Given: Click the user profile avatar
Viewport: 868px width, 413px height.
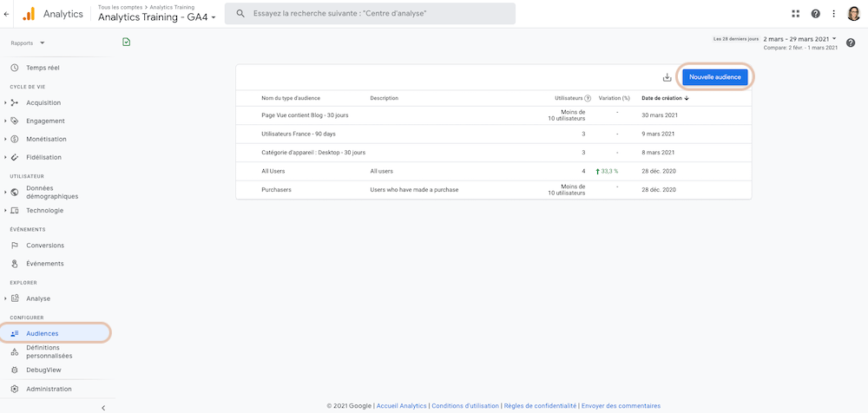Looking at the screenshot, I should (x=853, y=14).
